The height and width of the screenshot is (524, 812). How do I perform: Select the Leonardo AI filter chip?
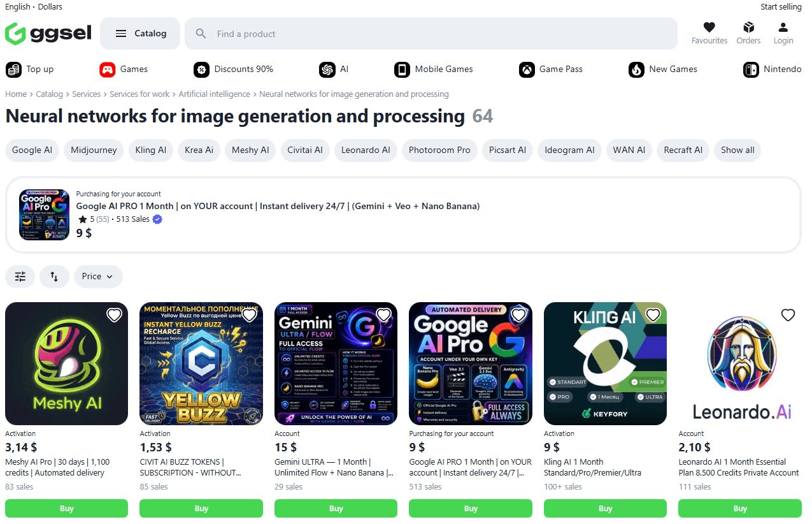tap(366, 150)
